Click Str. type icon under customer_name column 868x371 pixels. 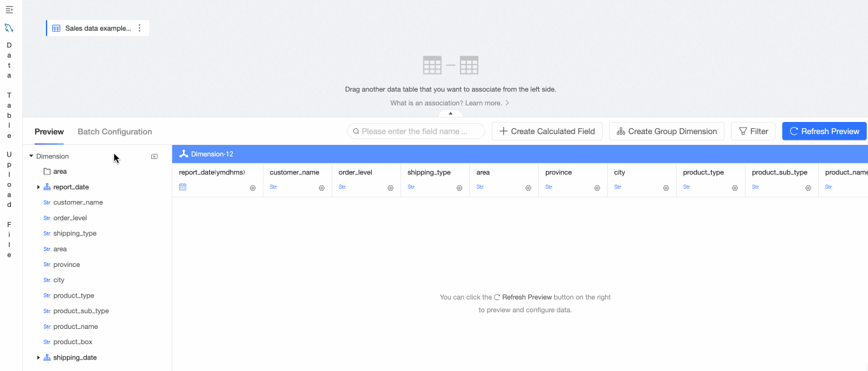pos(274,187)
